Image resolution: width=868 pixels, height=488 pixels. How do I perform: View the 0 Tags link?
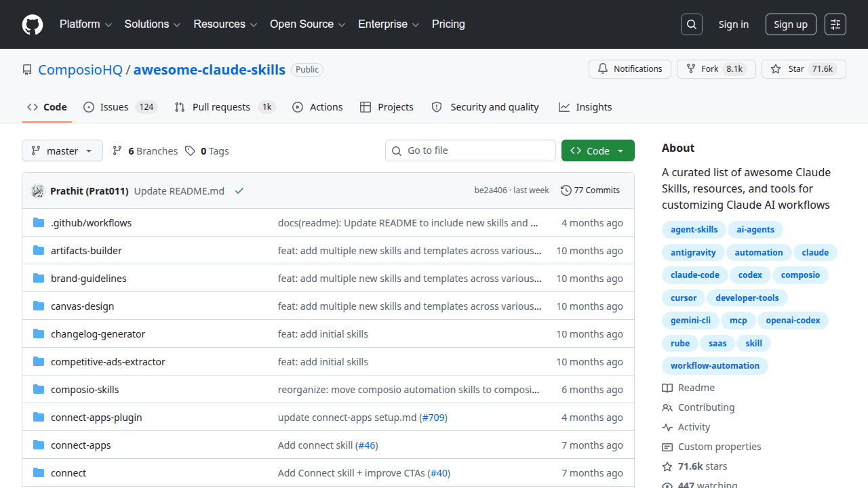207,151
